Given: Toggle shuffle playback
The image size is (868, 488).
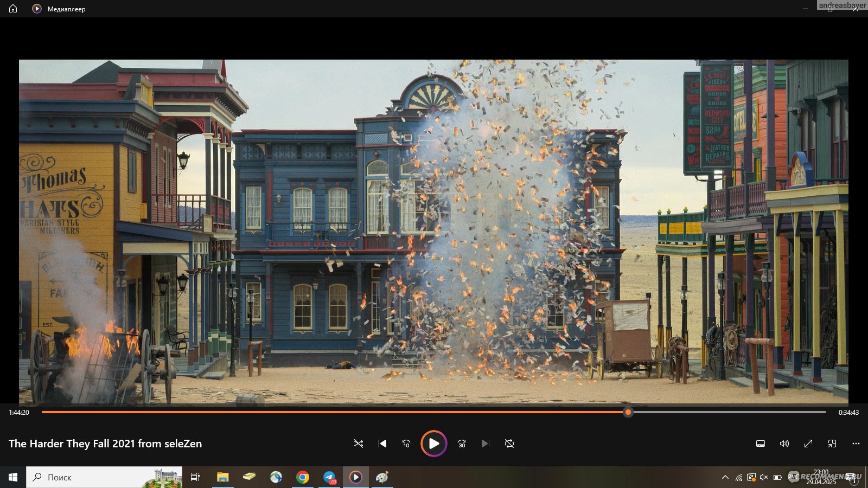Looking at the screenshot, I should pyautogui.click(x=359, y=444).
